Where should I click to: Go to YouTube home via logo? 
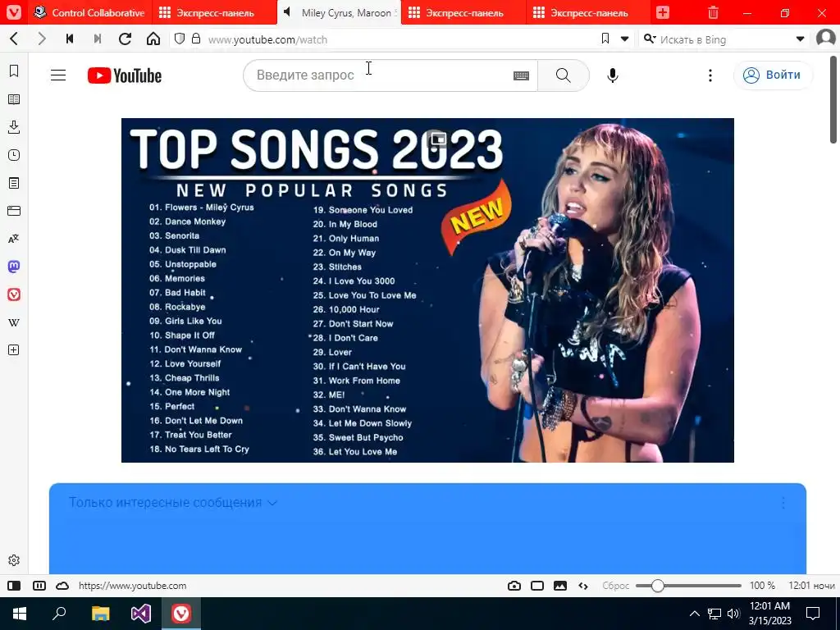[125, 75]
